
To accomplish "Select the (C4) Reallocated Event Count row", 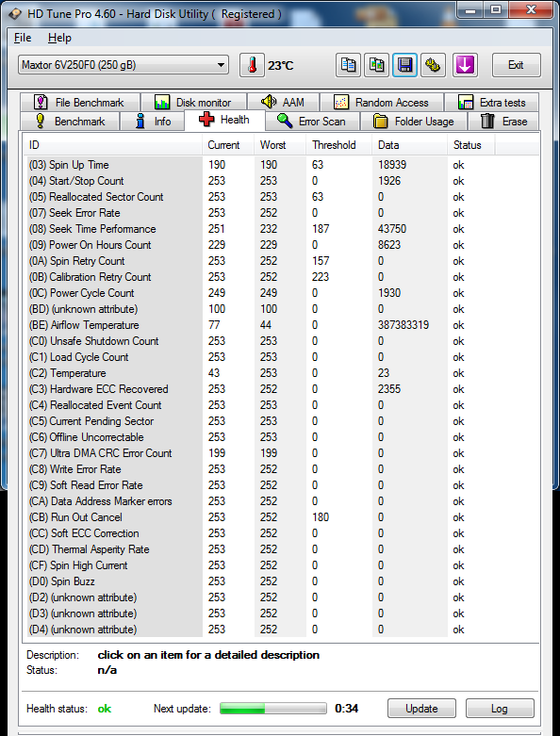I will 281,404.
